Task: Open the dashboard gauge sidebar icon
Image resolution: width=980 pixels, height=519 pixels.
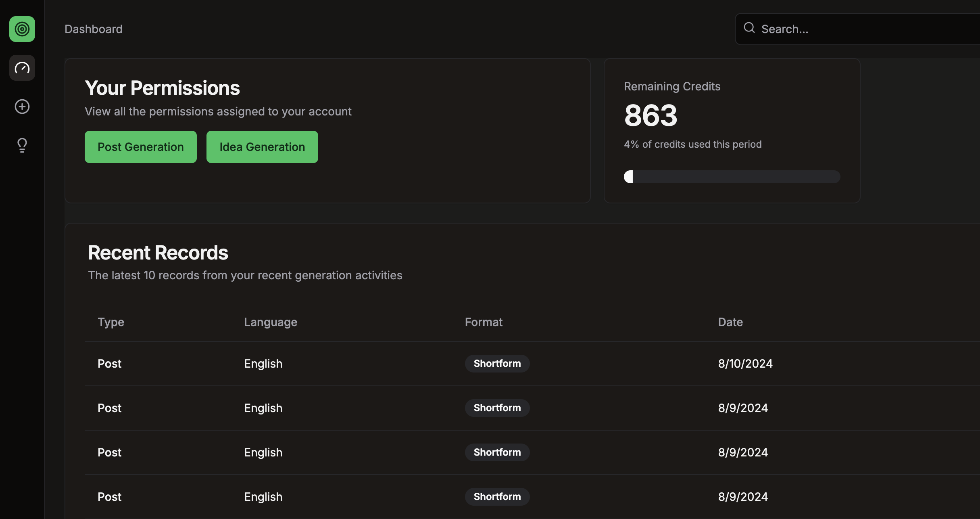Action: tap(22, 68)
